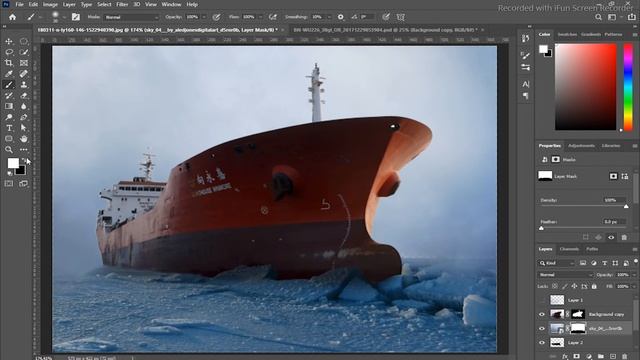Click the search icon at top right
The height and width of the screenshot is (360, 640).
[598, 17]
